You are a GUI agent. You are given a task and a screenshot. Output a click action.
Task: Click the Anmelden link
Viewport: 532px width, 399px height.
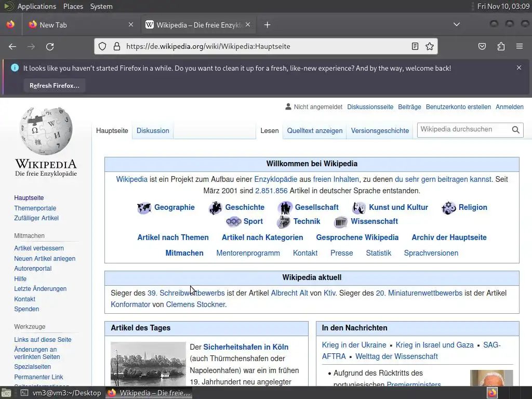coord(510,107)
